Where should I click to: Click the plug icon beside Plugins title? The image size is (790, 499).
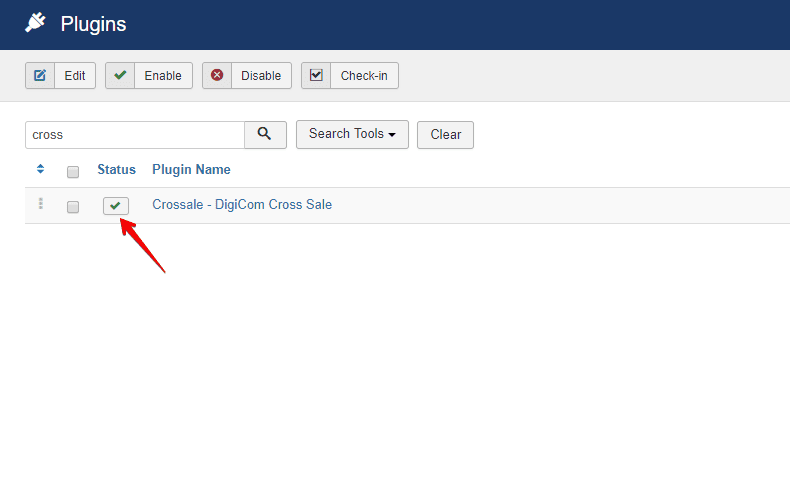click(36, 23)
